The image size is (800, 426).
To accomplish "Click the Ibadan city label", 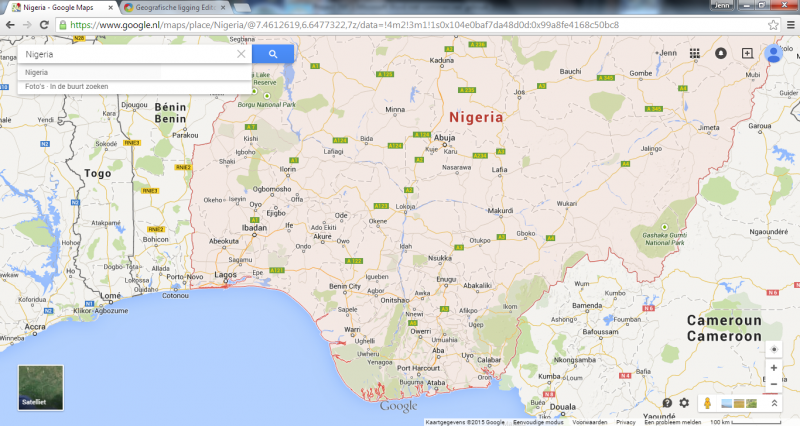I will click(x=254, y=228).
